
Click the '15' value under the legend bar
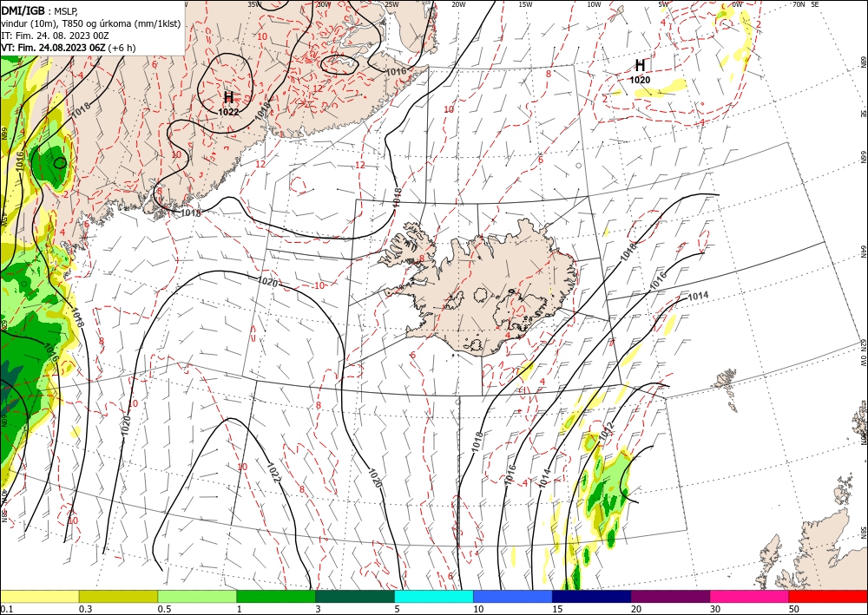(557, 608)
